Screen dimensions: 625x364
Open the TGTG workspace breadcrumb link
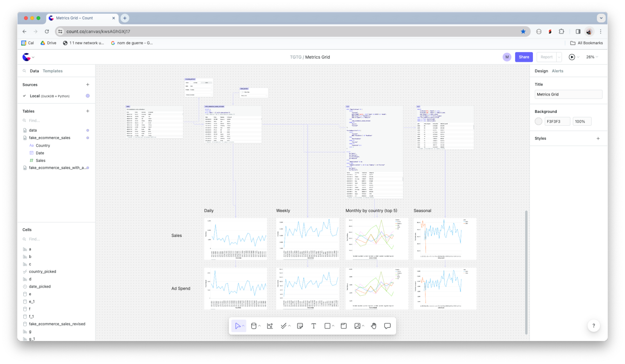296,57
